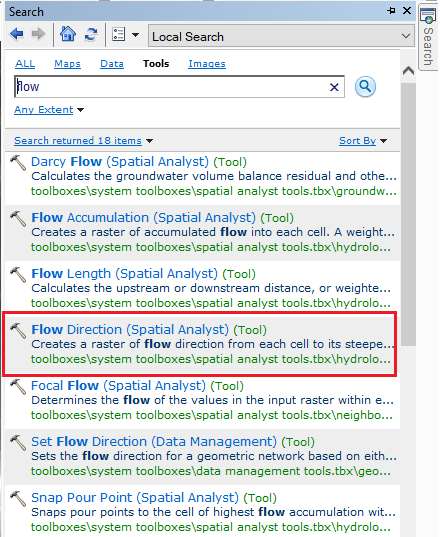Switch to the Data filter tab
The height and width of the screenshot is (537, 440).
[112, 64]
